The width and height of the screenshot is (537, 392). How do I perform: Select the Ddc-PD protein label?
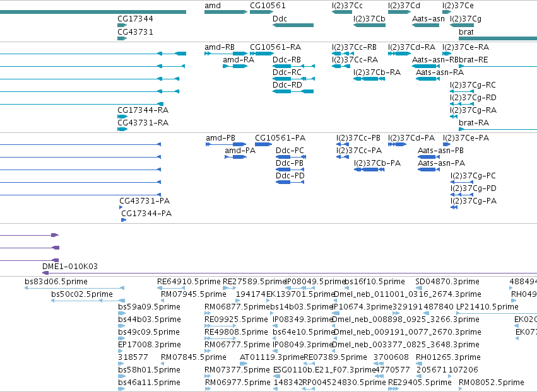(x=290, y=175)
